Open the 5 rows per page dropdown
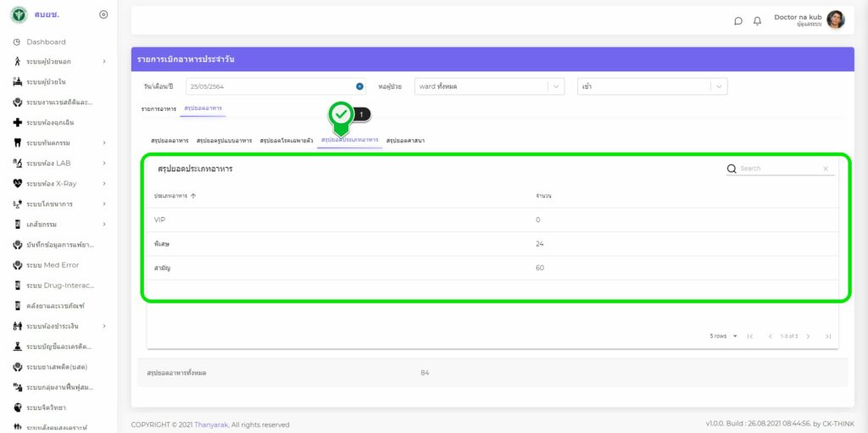Screen dimensions: 868x433 tap(723, 336)
